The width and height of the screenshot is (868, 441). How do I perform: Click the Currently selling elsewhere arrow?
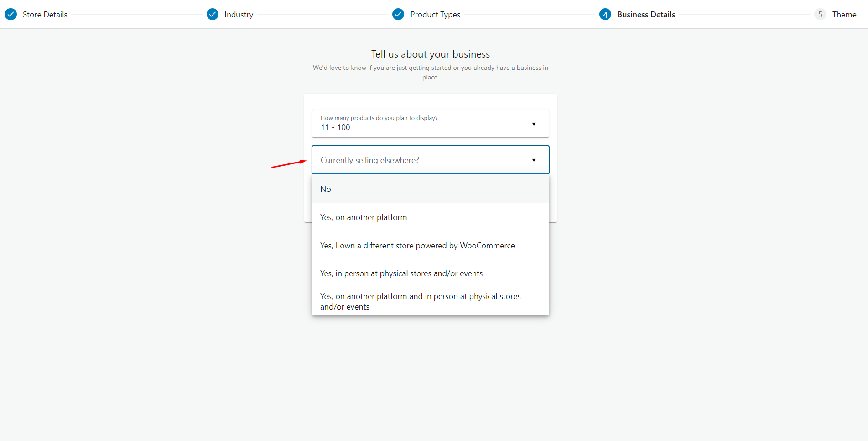(534, 160)
